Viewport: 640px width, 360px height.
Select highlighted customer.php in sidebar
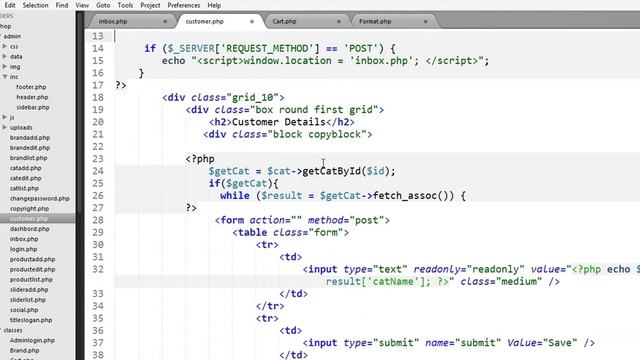29,219
